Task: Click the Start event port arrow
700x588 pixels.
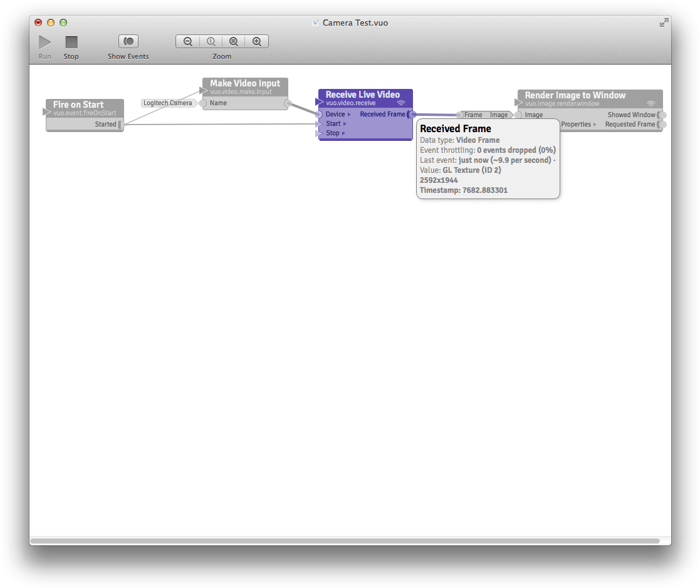Action: click(x=345, y=124)
